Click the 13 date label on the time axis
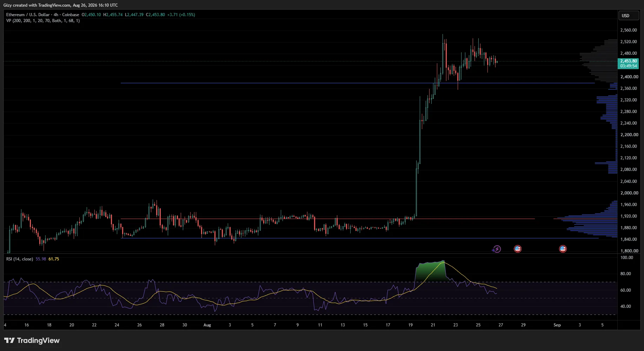 tap(343, 325)
